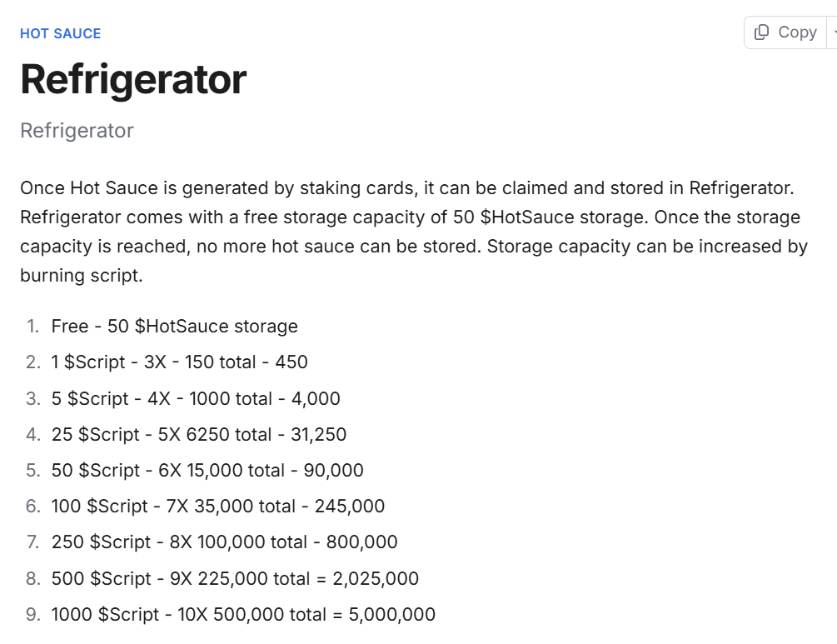
Task: Click the 'burning script.' text line
Action: tap(81, 276)
